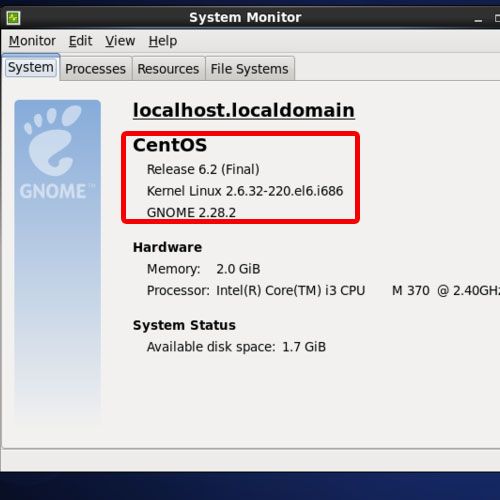Image resolution: width=500 pixels, height=500 pixels.
Task: Open the Help menu
Action: point(163,41)
